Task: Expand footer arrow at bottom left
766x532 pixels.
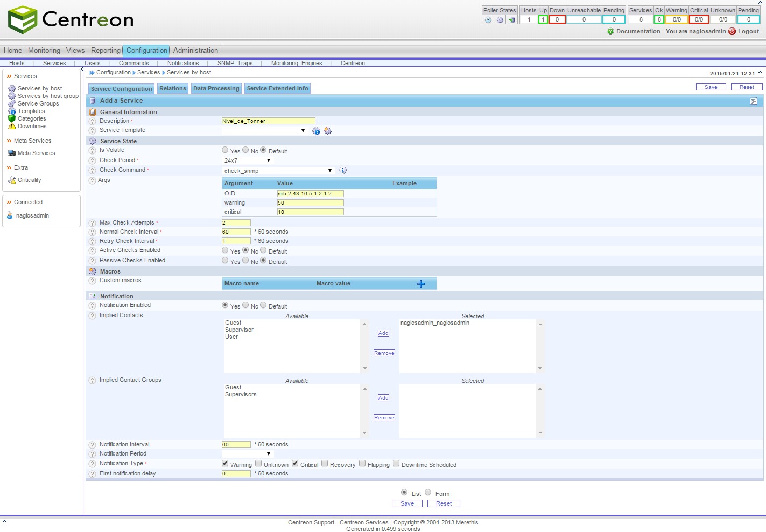Action: [x=4, y=521]
